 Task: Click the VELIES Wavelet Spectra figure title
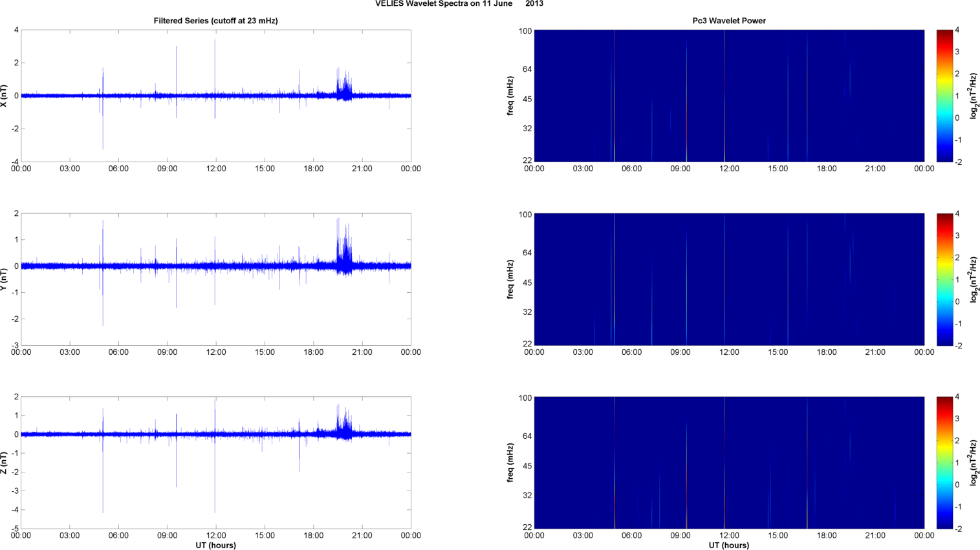(x=459, y=4)
